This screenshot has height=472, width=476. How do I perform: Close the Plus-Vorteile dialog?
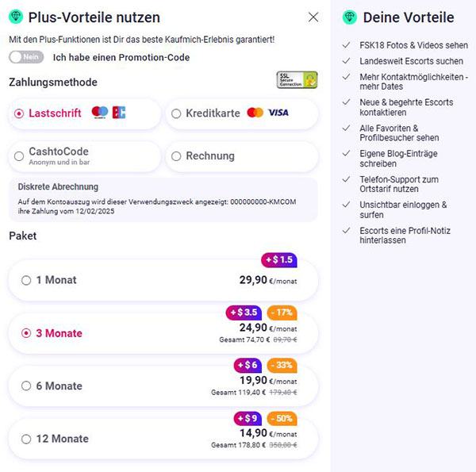[x=313, y=17]
